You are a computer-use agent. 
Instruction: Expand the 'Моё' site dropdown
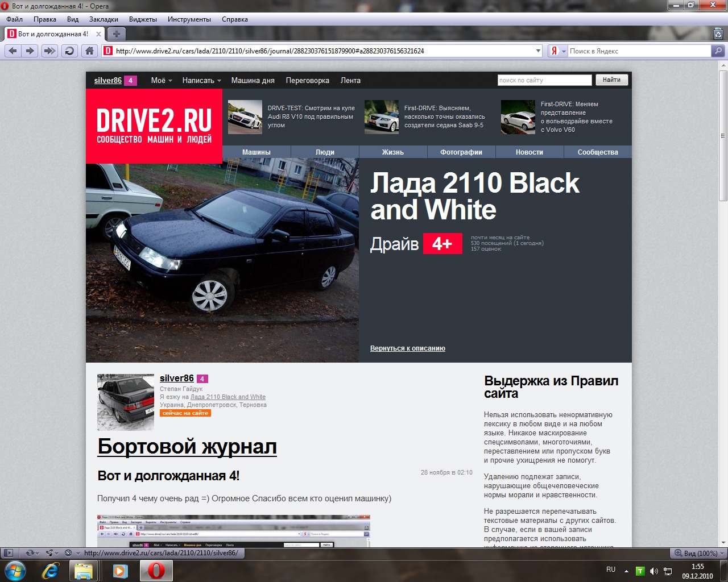coord(162,80)
